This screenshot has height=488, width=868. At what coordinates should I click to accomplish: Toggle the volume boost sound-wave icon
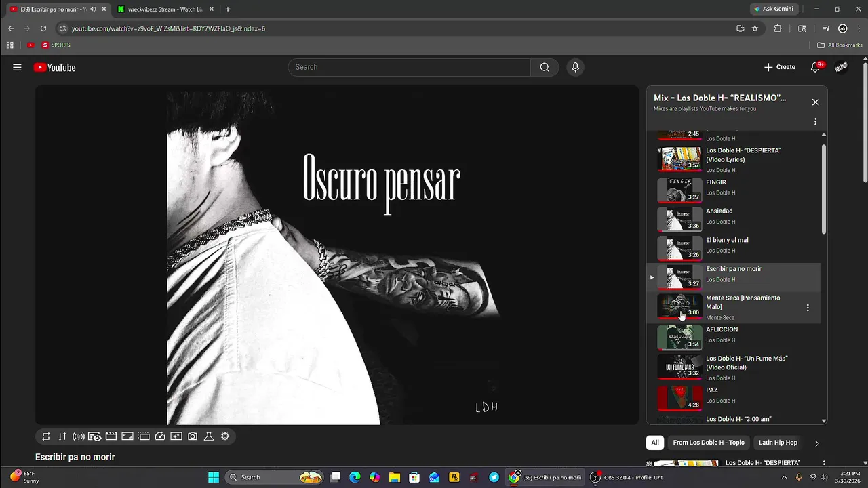tap(79, 436)
